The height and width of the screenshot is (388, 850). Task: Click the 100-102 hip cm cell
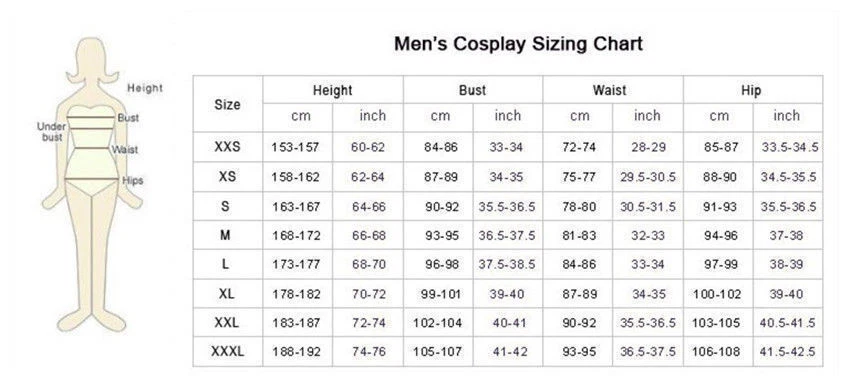(717, 294)
